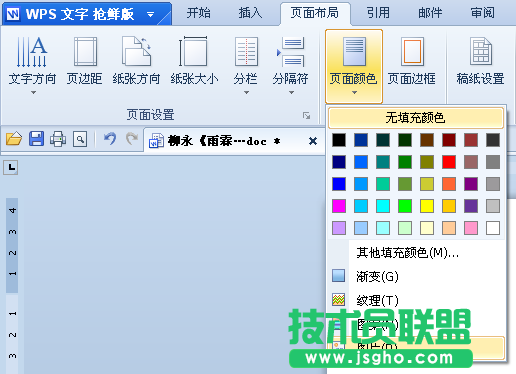
Task: Open Columns (分栏) tool
Action: 246,65
